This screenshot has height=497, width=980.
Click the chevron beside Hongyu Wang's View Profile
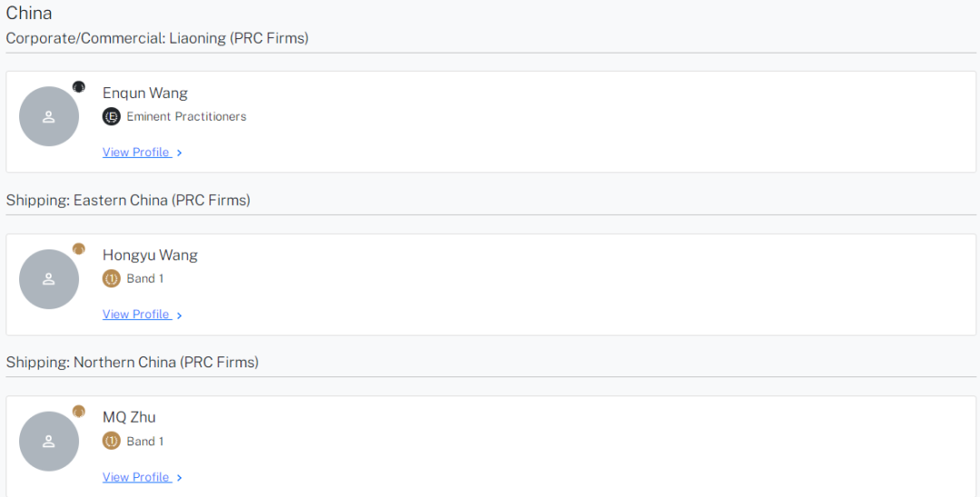point(180,316)
